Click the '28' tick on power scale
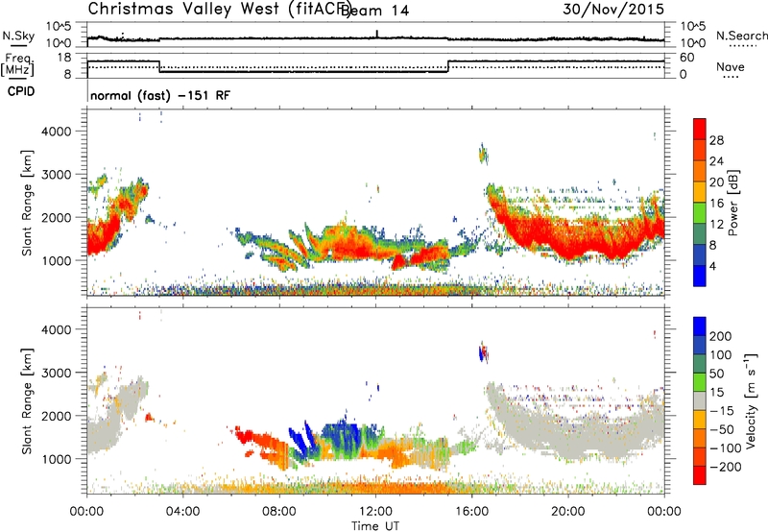The image size is (768, 532). click(716, 140)
